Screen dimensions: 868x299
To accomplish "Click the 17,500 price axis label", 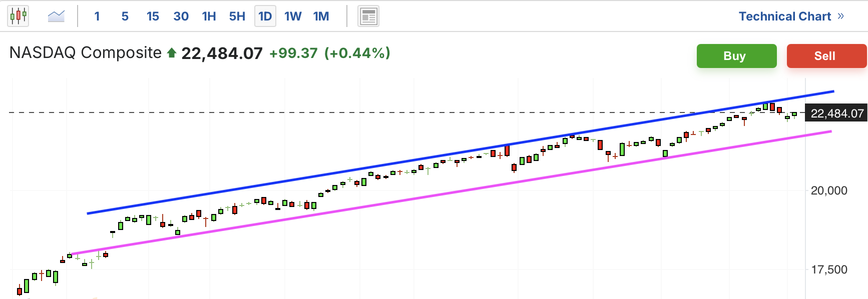I will point(829,269).
